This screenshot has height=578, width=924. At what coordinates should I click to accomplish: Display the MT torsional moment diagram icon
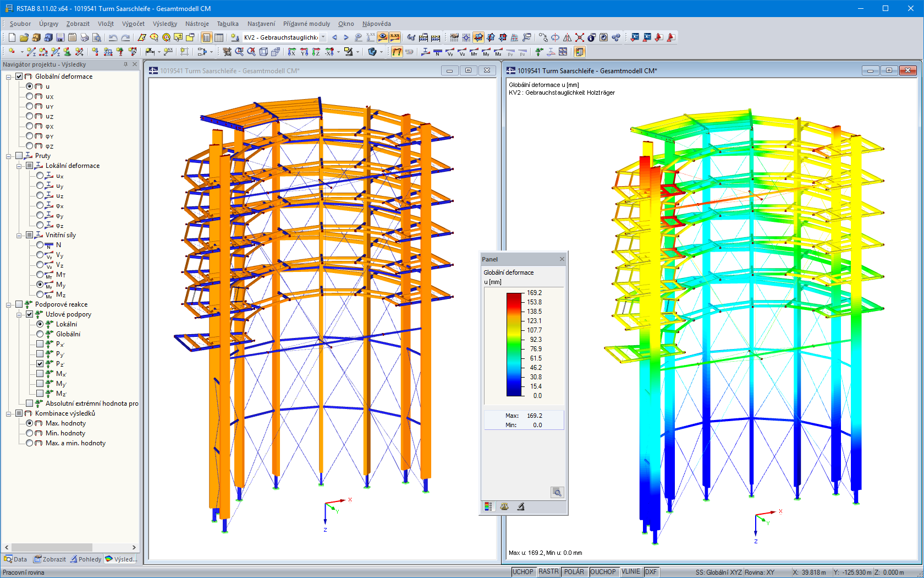coord(474,52)
